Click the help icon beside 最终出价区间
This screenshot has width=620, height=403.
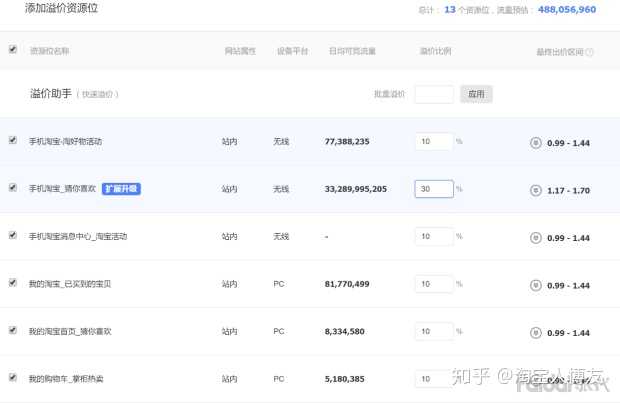590,53
